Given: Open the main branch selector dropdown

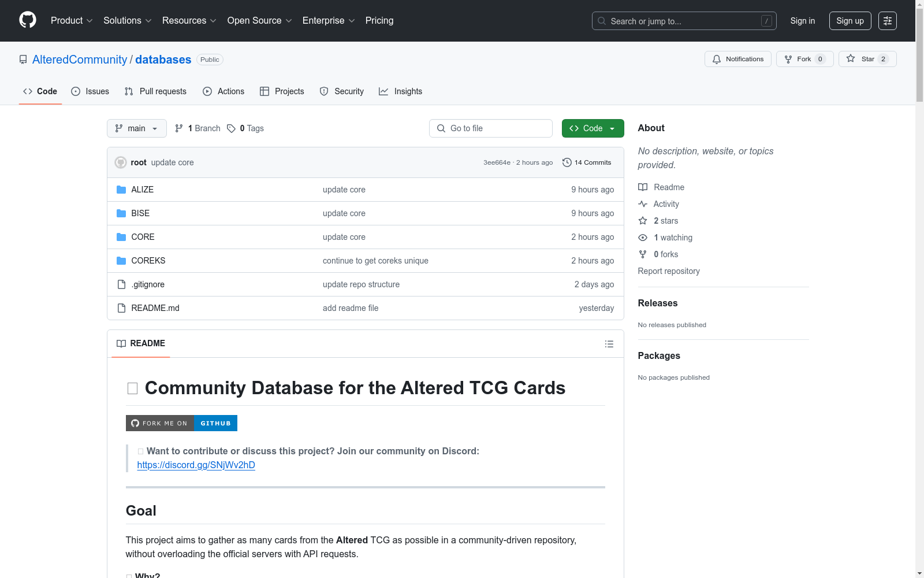Looking at the screenshot, I should [x=137, y=128].
